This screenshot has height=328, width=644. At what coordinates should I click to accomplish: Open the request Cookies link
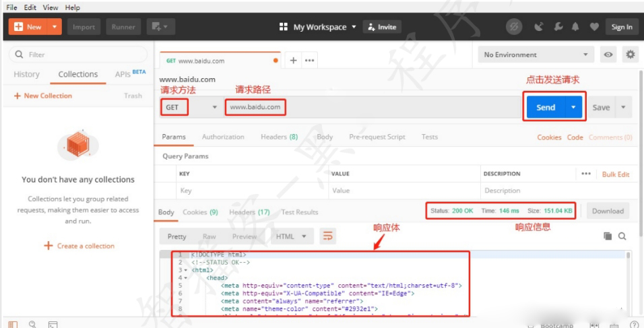pyautogui.click(x=549, y=137)
